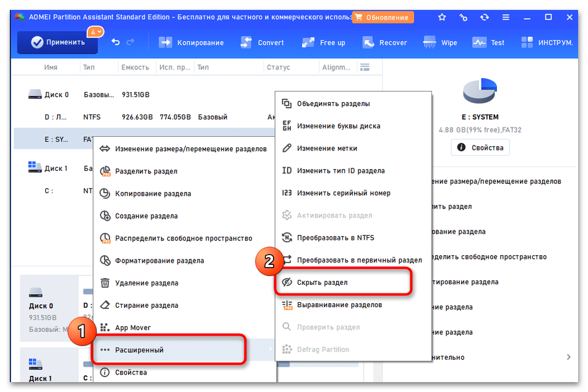Image resolution: width=588 pixels, height=392 pixels.
Task: Click the pencil icon for Изменение метки
Action: point(287,148)
